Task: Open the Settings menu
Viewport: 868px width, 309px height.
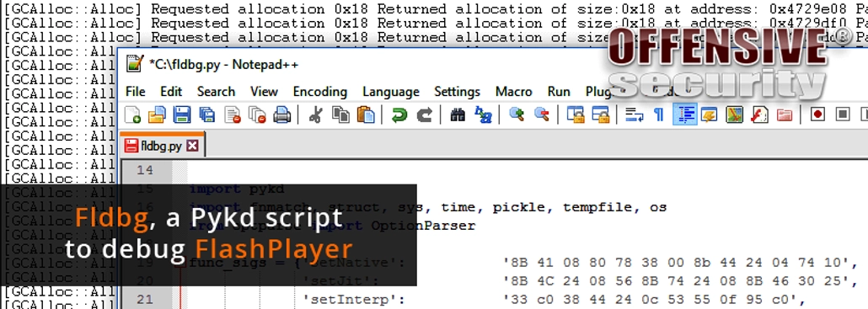Action: [457, 92]
